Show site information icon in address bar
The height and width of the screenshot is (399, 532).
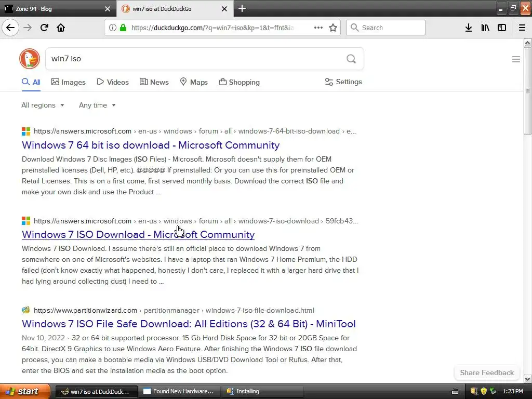click(113, 28)
